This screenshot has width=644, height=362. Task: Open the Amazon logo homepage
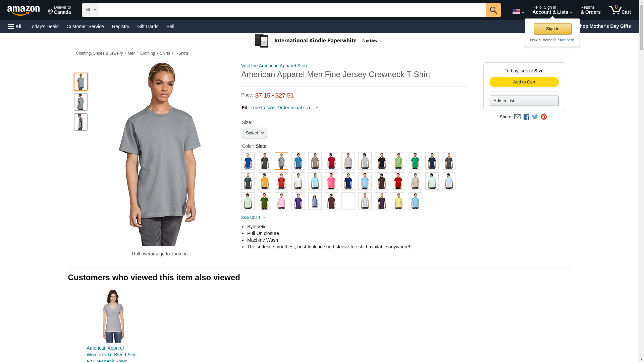(23, 10)
